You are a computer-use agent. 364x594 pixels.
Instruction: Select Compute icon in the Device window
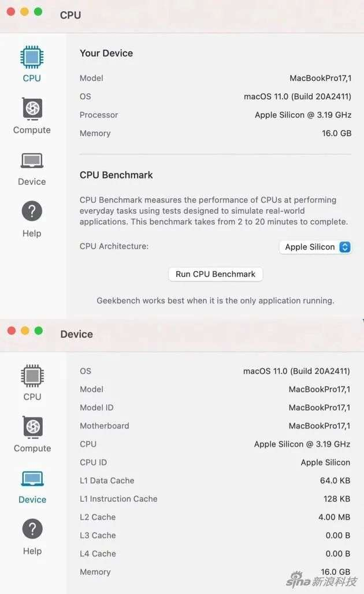coord(32,427)
